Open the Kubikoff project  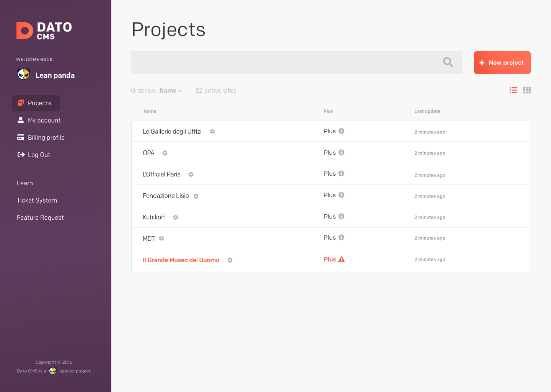[x=154, y=217]
